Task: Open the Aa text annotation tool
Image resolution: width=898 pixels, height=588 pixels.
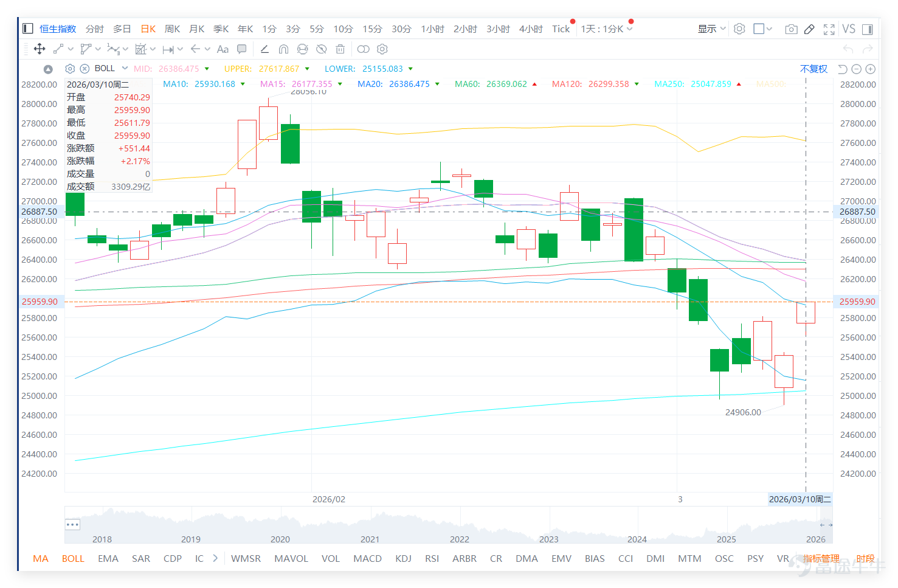Action: (x=223, y=49)
